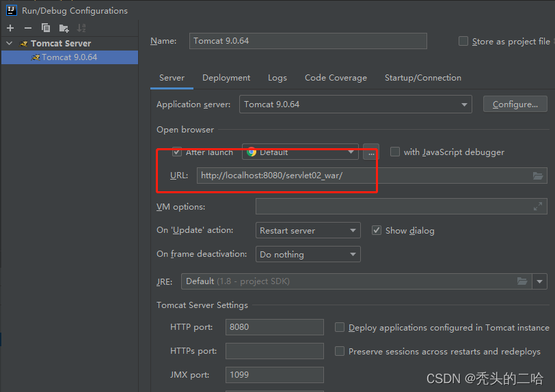The width and height of the screenshot is (555, 392).
Task: Switch to the Deployment tab
Action: (226, 78)
